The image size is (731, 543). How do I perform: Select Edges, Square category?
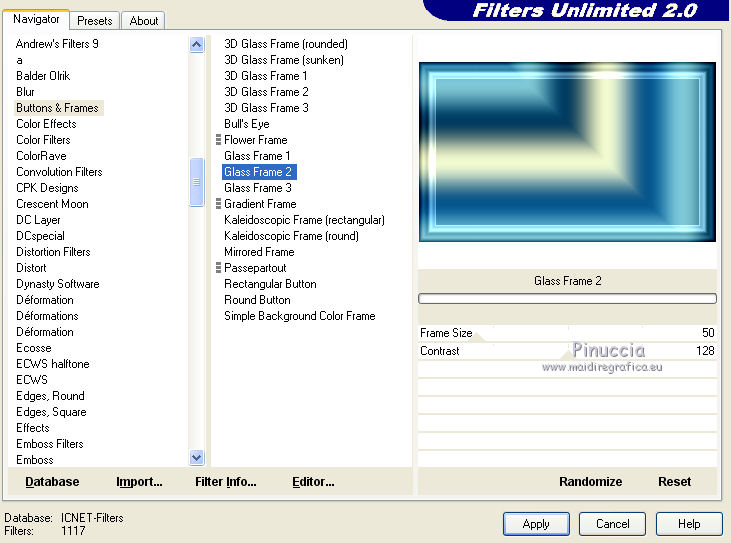pos(51,412)
